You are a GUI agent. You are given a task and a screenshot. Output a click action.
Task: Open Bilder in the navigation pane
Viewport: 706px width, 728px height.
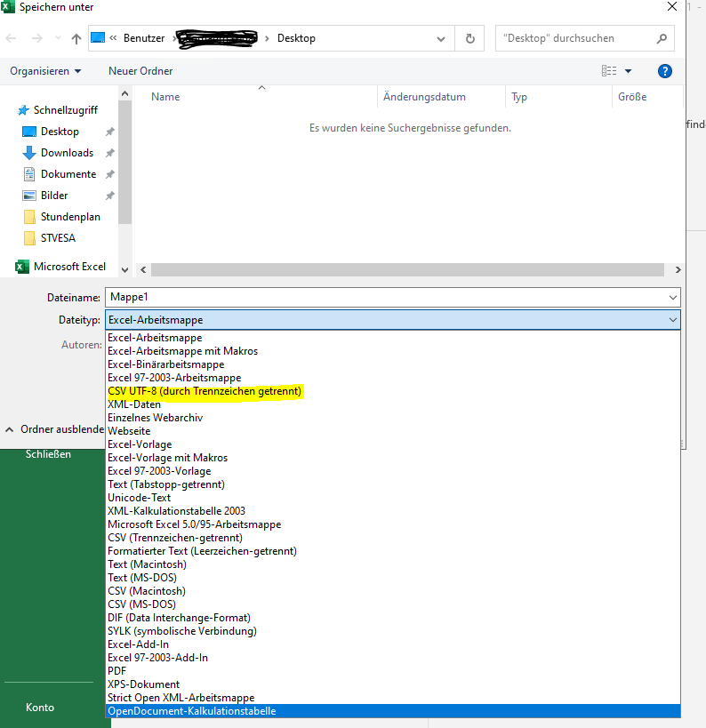[x=54, y=196]
